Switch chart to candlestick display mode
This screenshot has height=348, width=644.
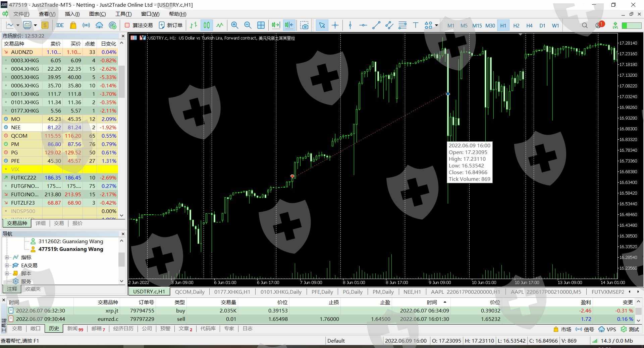click(207, 25)
